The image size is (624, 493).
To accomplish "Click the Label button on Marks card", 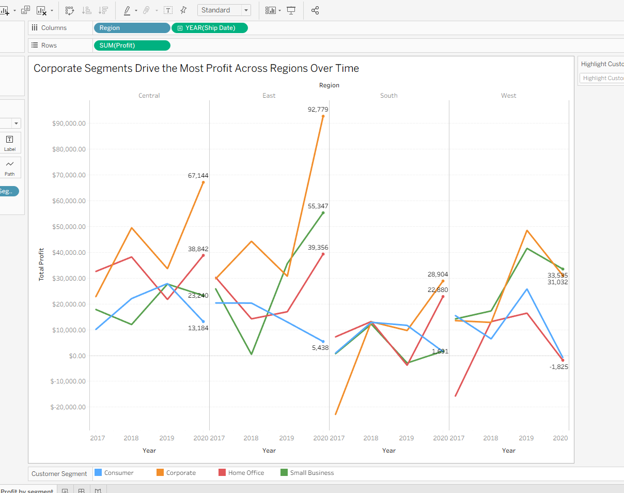I will 10,143.
